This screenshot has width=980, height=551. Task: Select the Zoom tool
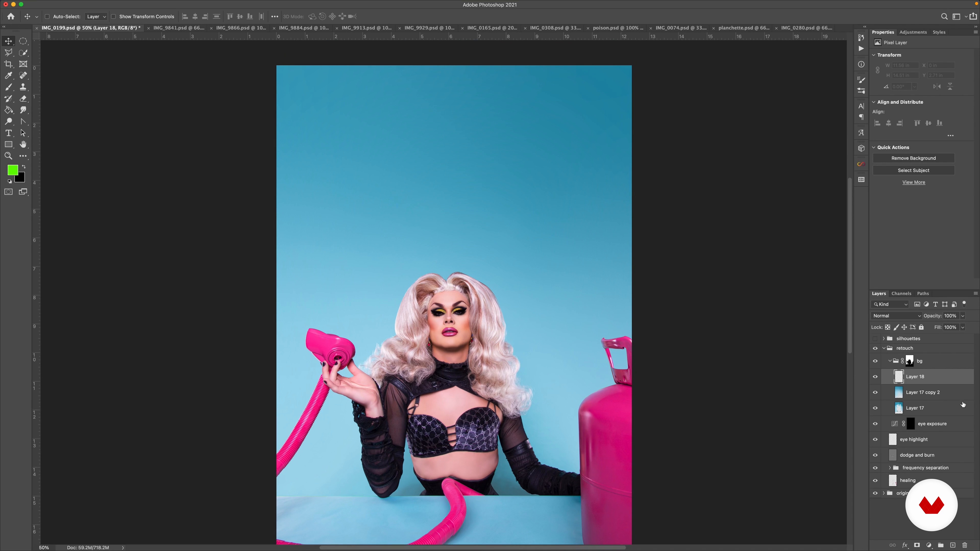pos(8,156)
